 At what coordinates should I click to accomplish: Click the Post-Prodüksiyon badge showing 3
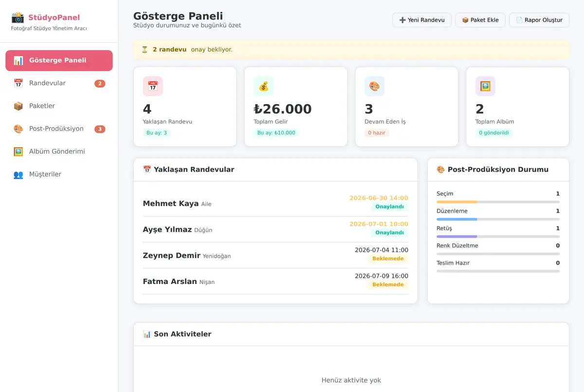(100, 129)
